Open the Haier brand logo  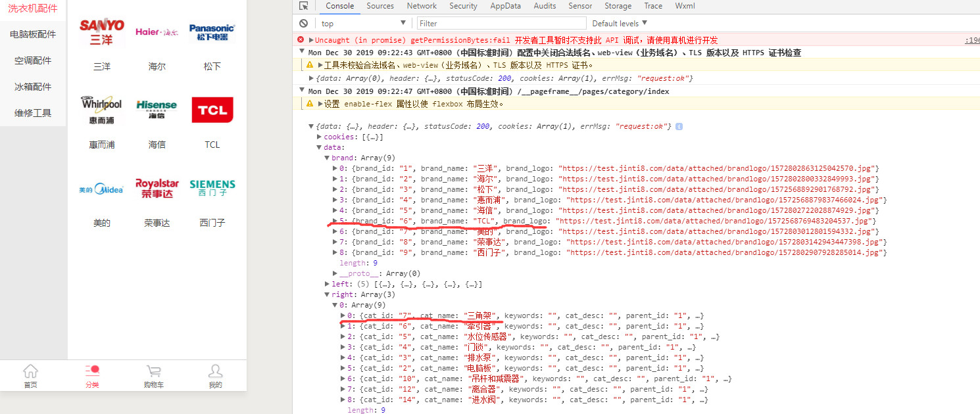tap(157, 32)
